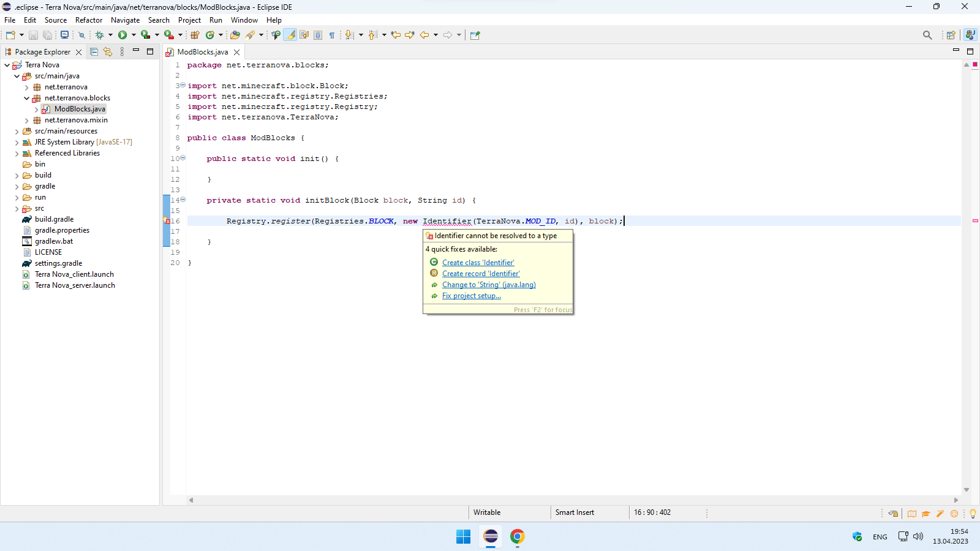Viewport: 980px width, 551px height.
Task: Toggle Mark Occurrences highlighter in toolbar
Action: [x=289, y=35]
